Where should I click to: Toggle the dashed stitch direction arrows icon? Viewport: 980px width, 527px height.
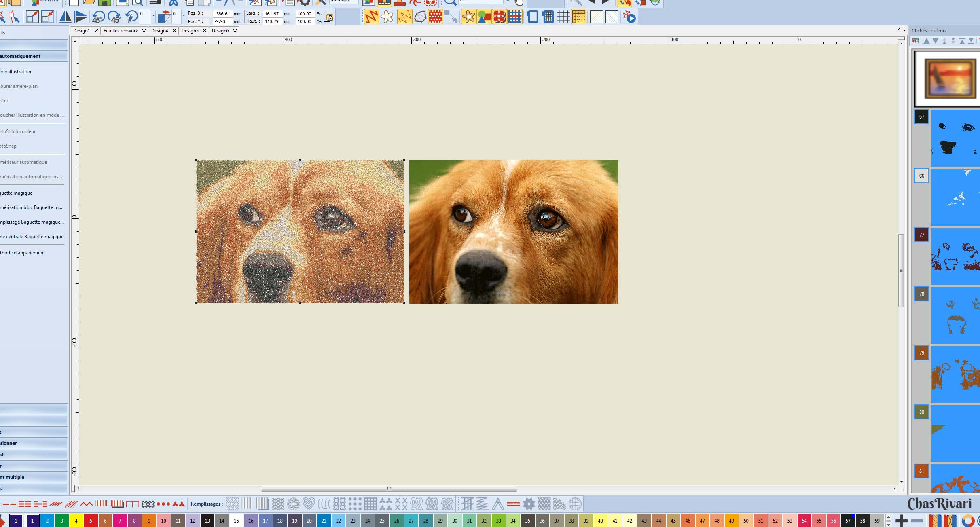[404, 17]
